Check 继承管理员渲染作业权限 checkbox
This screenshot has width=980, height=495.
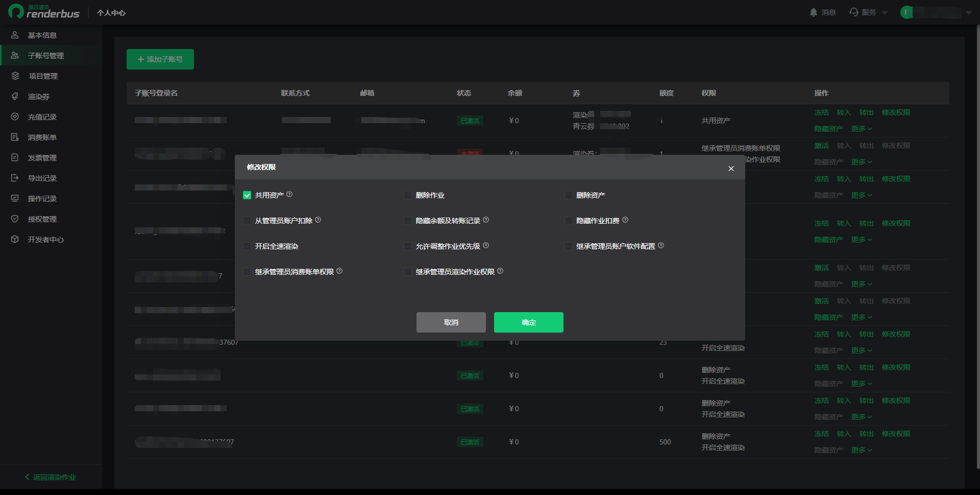[x=407, y=272]
